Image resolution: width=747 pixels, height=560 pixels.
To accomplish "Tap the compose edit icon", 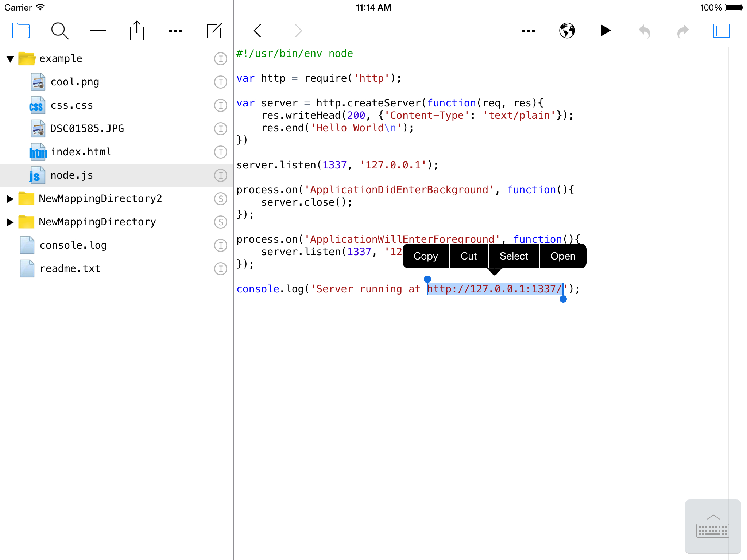I will coord(214,31).
